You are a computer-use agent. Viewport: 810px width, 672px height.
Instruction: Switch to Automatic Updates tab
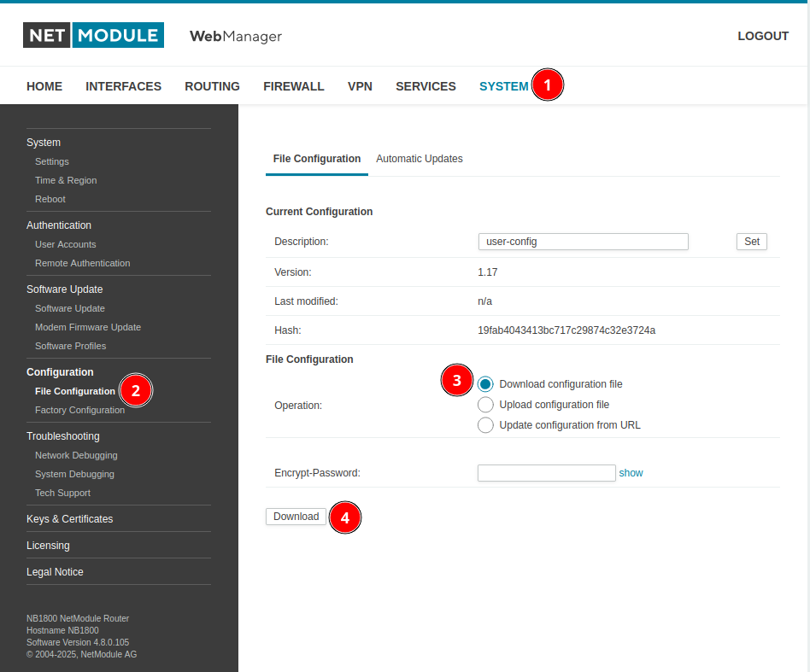point(419,159)
